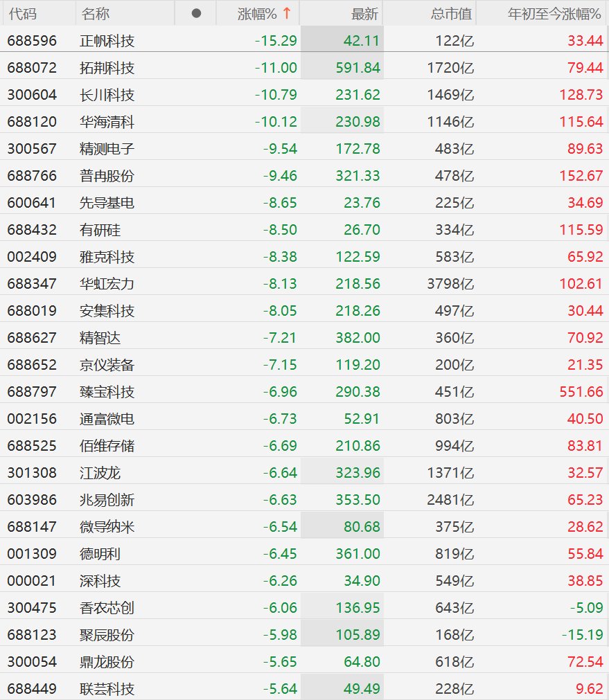Click 江波龙 latest price 323.96
Screen dimensions: 609x700
pos(358,473)
